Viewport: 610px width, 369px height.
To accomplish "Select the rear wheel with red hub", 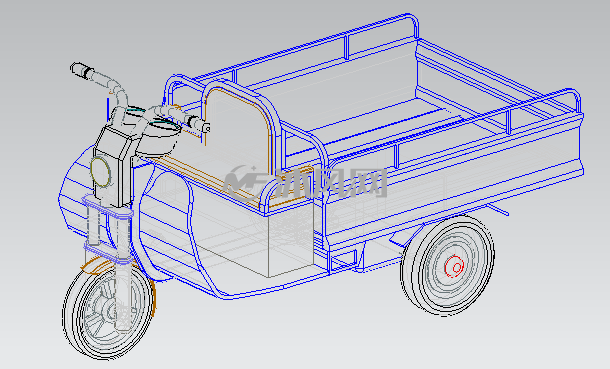I will pyautogui.click(x=448, y=265).
